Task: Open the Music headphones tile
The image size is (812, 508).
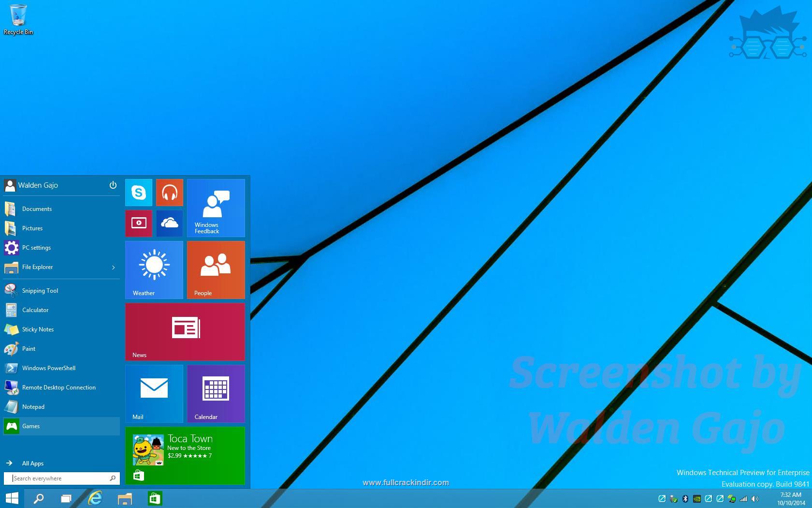Action: point(170,193)
